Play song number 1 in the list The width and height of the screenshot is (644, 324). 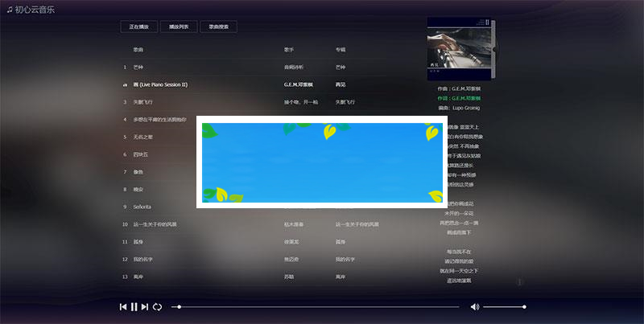point(138,67)
